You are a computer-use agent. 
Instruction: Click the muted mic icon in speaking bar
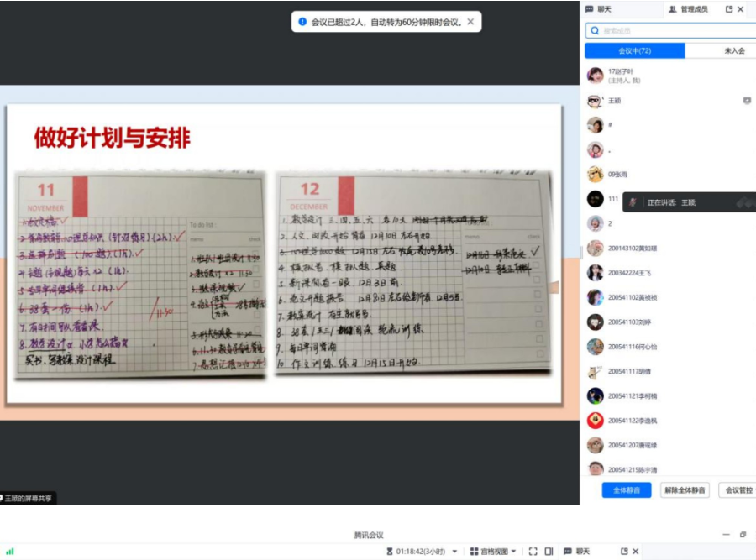tap(633, 202)
